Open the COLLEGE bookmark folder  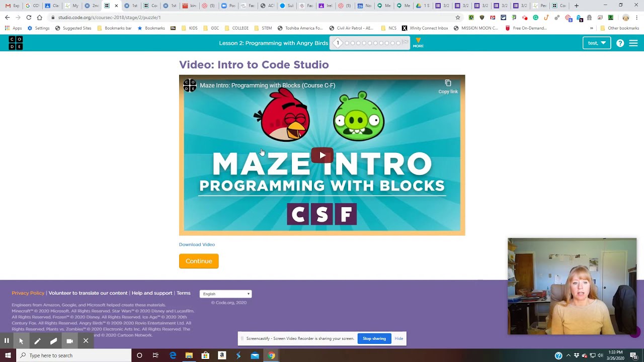tap(236, 28)
